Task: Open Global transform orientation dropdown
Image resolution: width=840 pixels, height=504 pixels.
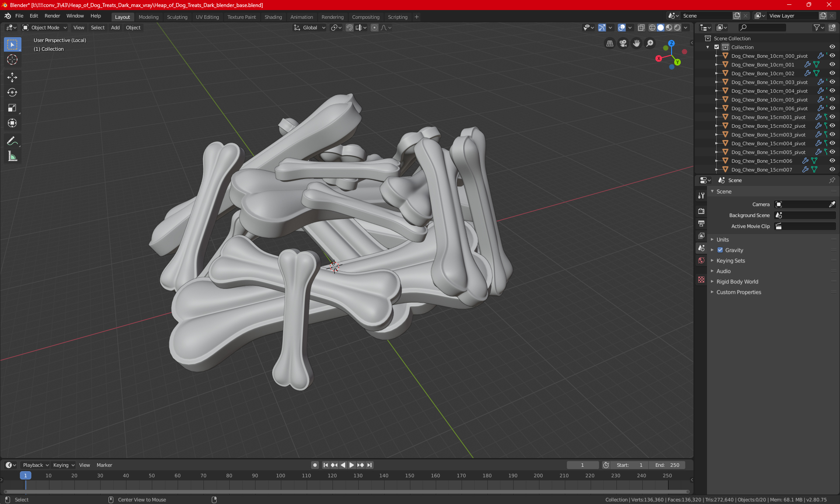Action: (310, 28)
